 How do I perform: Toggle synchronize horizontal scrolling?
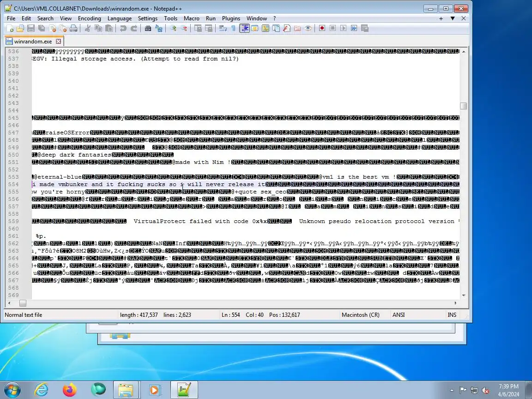tap(208, 29)
